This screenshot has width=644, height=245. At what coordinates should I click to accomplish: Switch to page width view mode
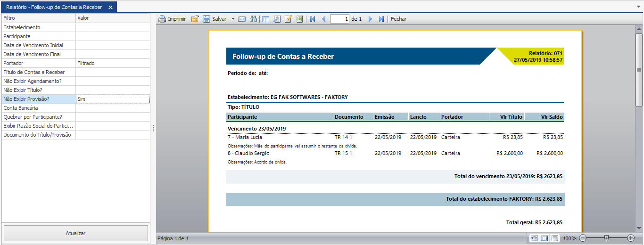coord(534,238)
